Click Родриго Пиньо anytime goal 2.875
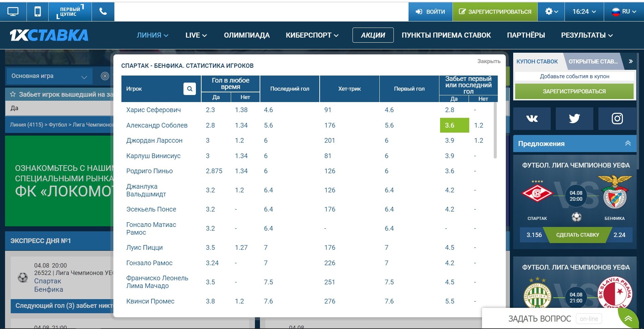 (x=214, y=171)
